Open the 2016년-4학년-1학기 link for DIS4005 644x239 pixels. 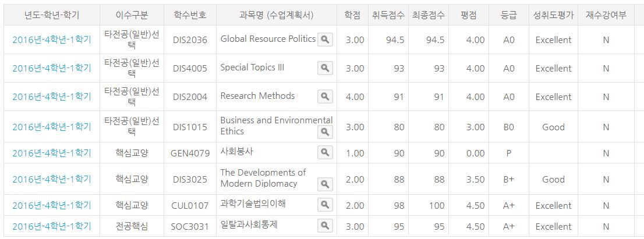pyautogui.click(x=52, y=69)
